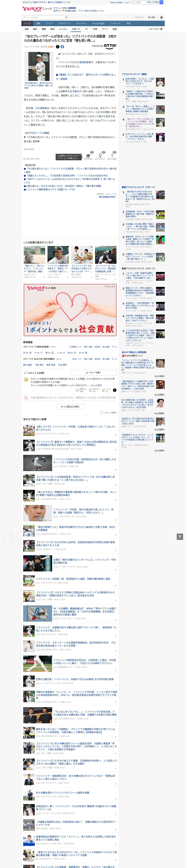Image resolution: width=186 pixels, height=868 pixels.
Task: Open the 有料 tab
Action: 128,24
